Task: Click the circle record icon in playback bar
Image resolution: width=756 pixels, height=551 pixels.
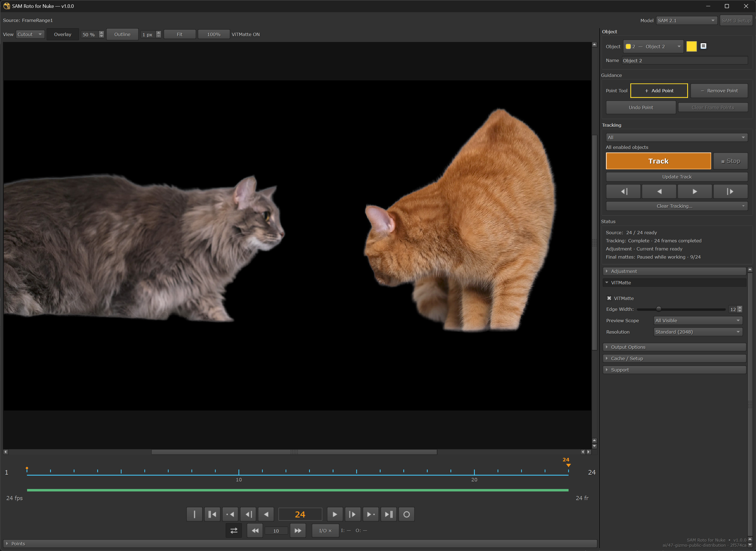Action: pyautogui.click(x=406, y=514)
